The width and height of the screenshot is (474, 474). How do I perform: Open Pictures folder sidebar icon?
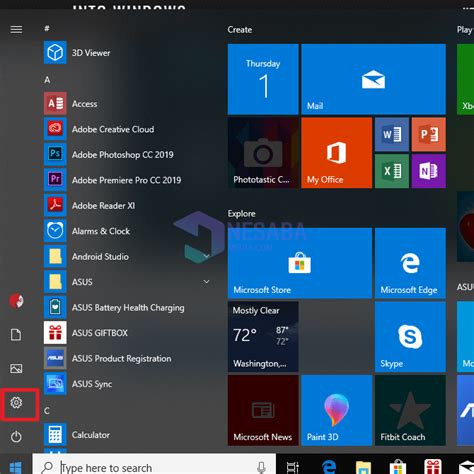[16, 369]
